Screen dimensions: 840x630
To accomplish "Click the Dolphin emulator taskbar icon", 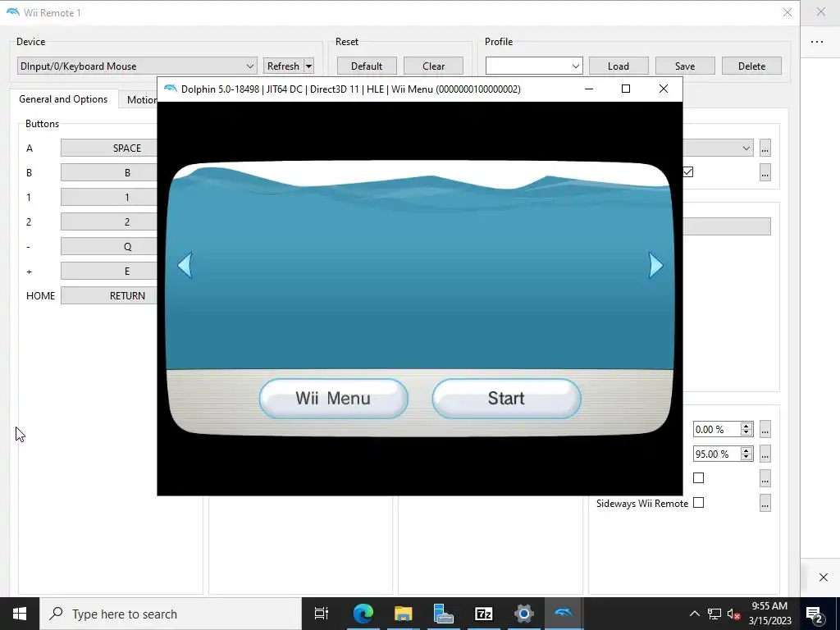I will pyautogui.click(x=564, y=614).
